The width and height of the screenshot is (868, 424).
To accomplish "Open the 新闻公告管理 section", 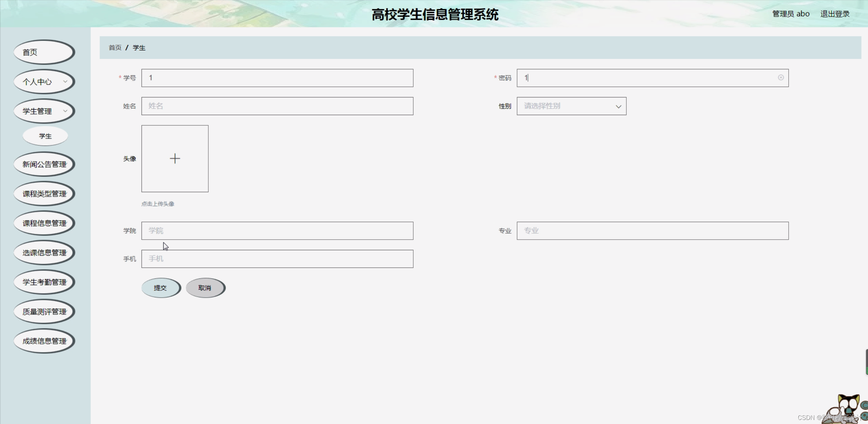I will coord(44,164).
